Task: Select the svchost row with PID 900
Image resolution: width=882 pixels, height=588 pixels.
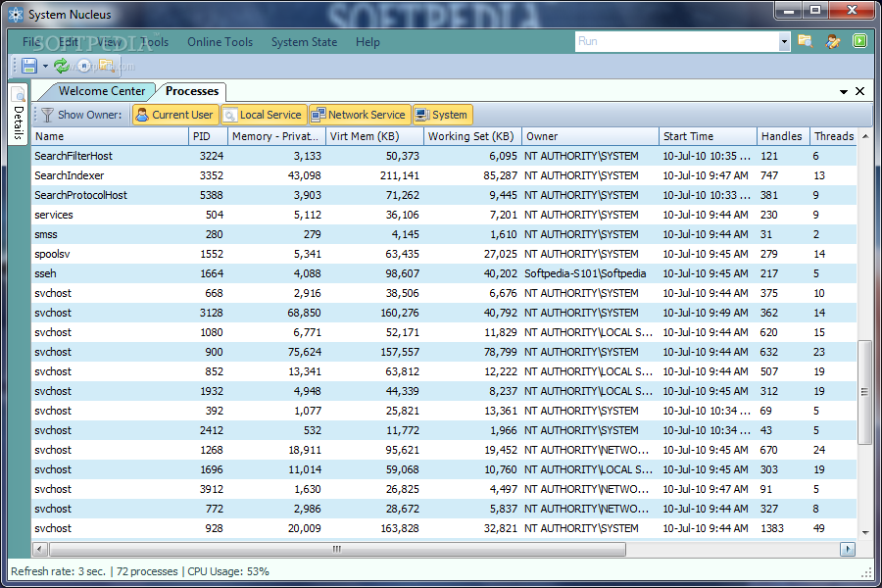Action: [x=444, y=352]
